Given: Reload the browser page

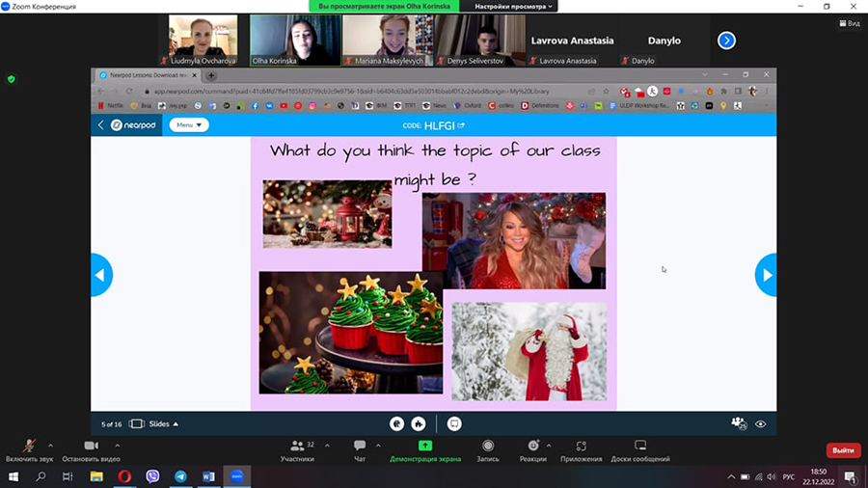Looking at the screenshot, I should (129, 92).
